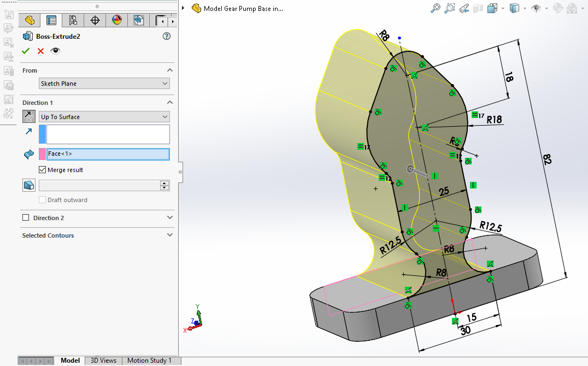Open the PropertyManager help icon
The image size is (588, 366).
[x=167, y=36]
